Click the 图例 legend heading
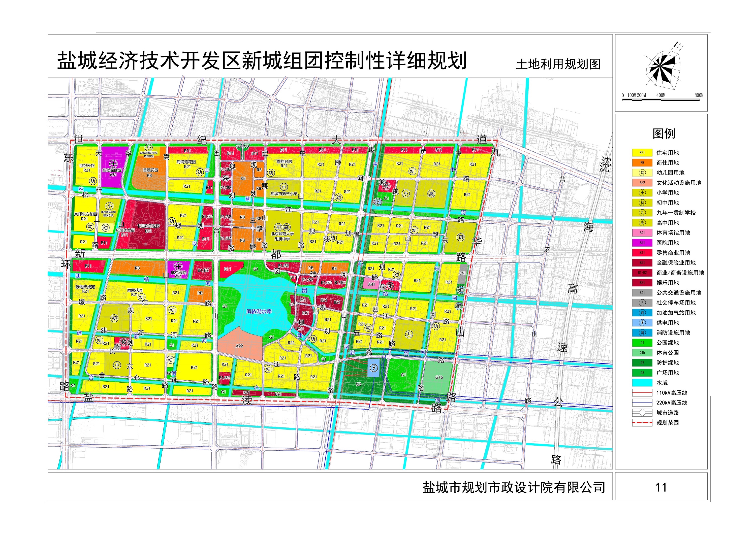The width and height of the screenshot is (756, 534). pos(664,133)
